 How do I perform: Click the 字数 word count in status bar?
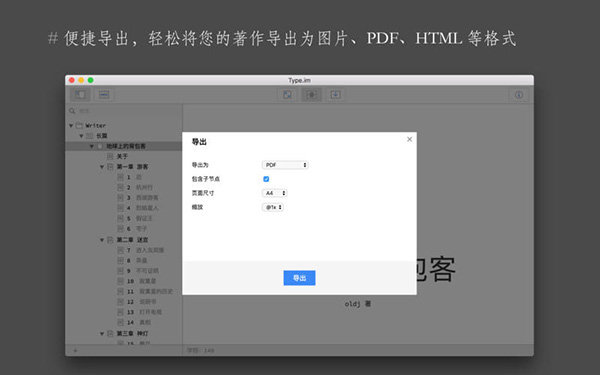coord(201,350)
